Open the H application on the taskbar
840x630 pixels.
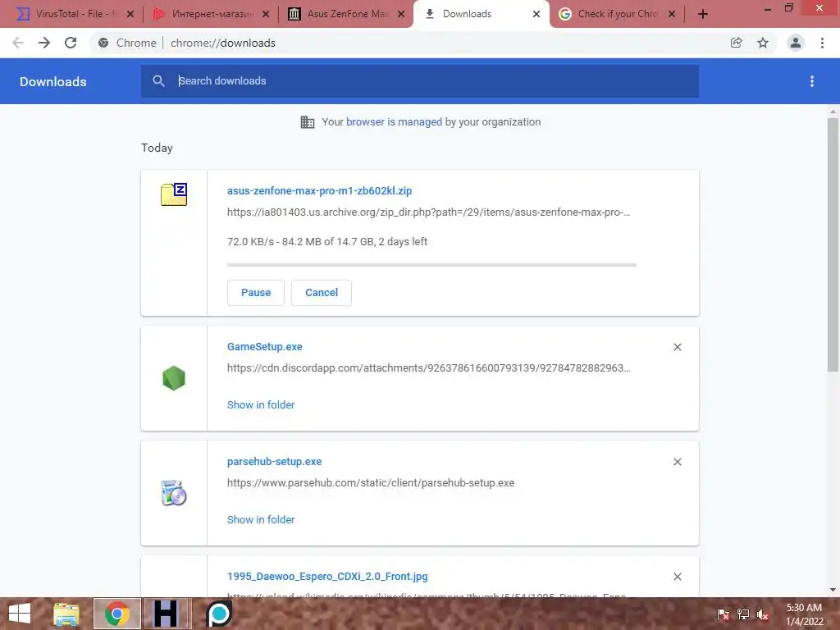[x=167, y=614]
